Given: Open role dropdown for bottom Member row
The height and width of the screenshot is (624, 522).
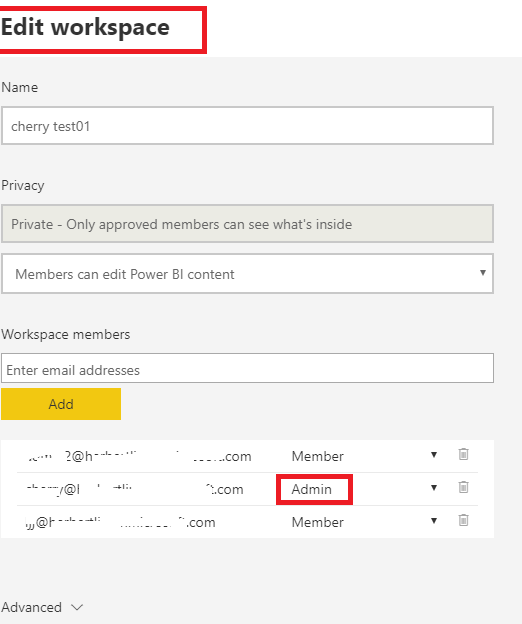Looking at the screenshot, I should (x=434, y=521).
